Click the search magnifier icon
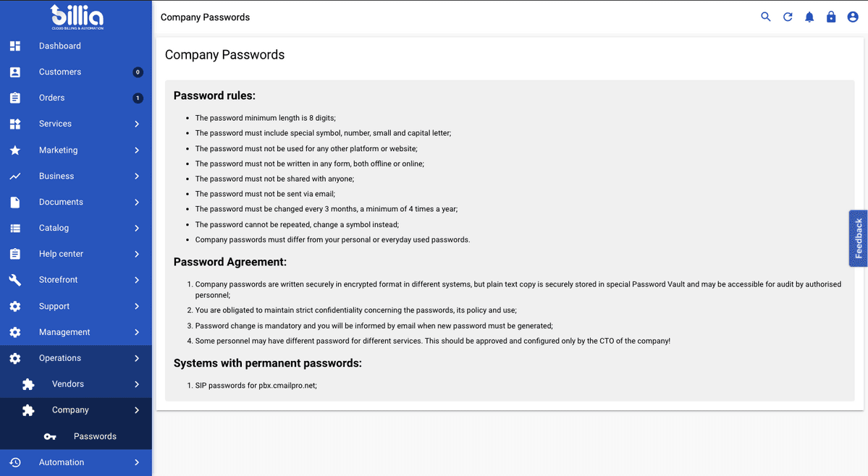This screenshot has width=868, height=476. 765,17
